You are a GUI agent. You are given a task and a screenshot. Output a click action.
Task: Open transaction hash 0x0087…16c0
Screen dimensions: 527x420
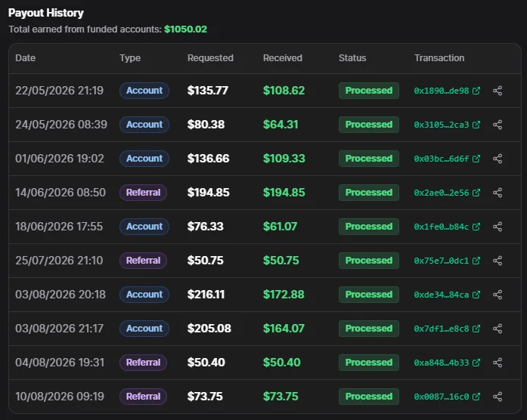tap(442, 397)
